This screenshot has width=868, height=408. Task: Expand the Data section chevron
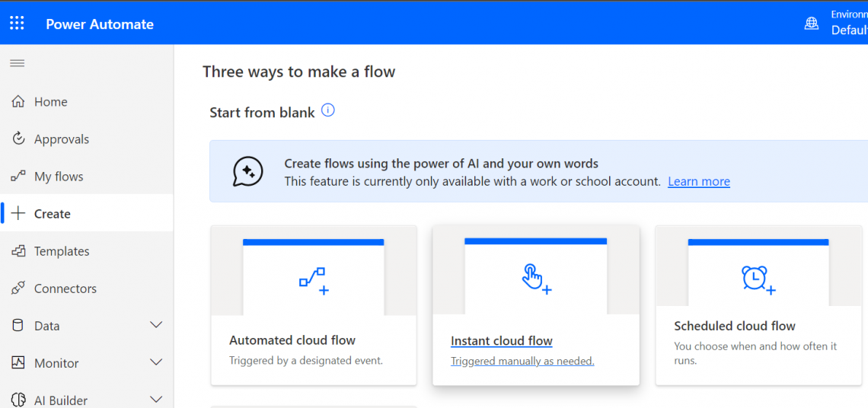pos(156,325)
